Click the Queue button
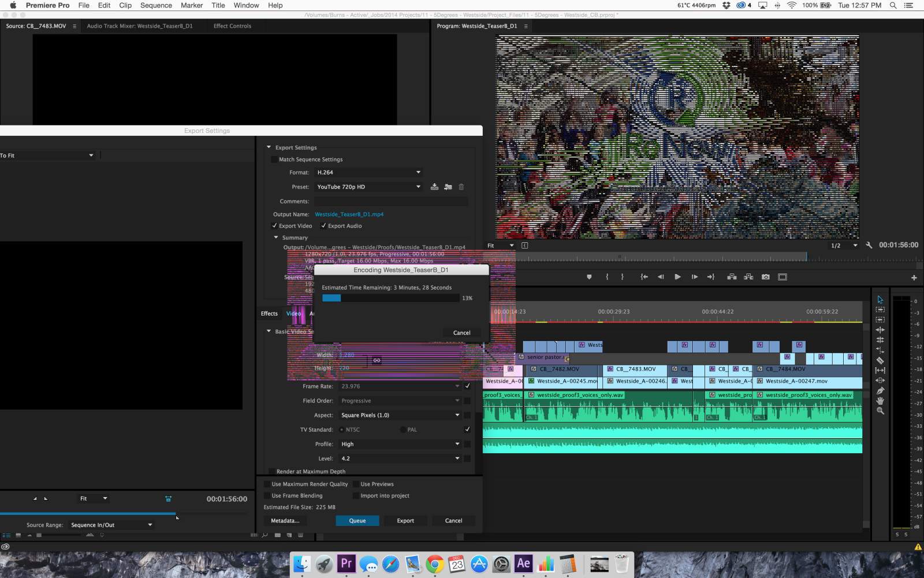The width and height of the screenshot is (924, 578). pyautogui.click(x=357, y=521)
